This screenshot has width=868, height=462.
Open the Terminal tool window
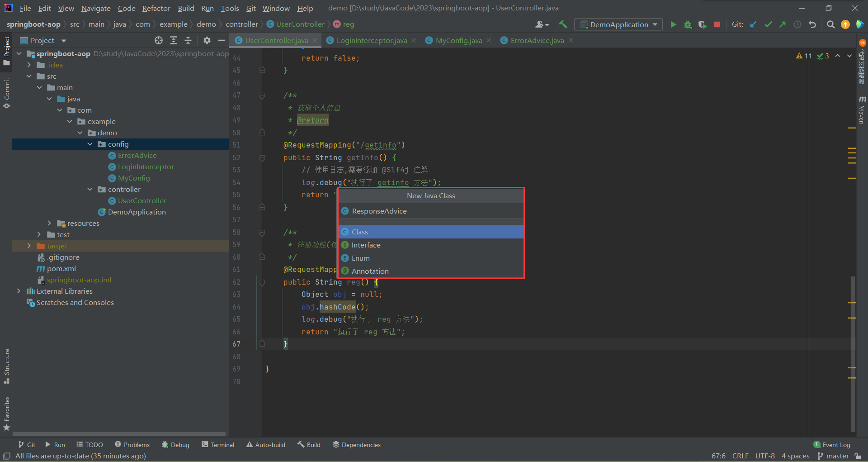pos(218,445)
